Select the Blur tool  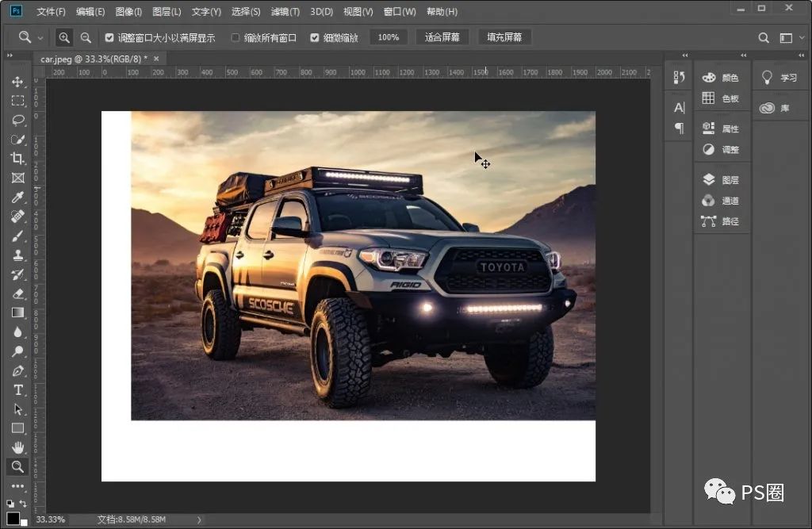pos(17,332)
